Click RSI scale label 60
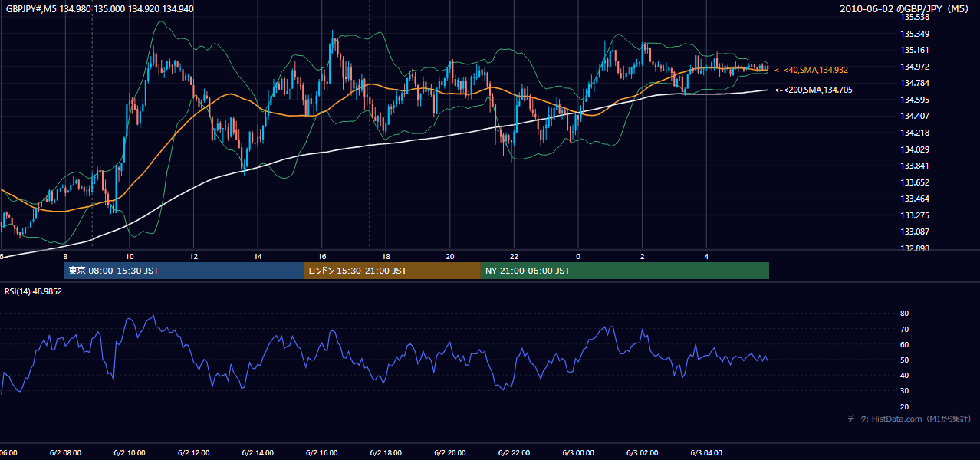Screen dimensions: 980x460 pos(904,344)
